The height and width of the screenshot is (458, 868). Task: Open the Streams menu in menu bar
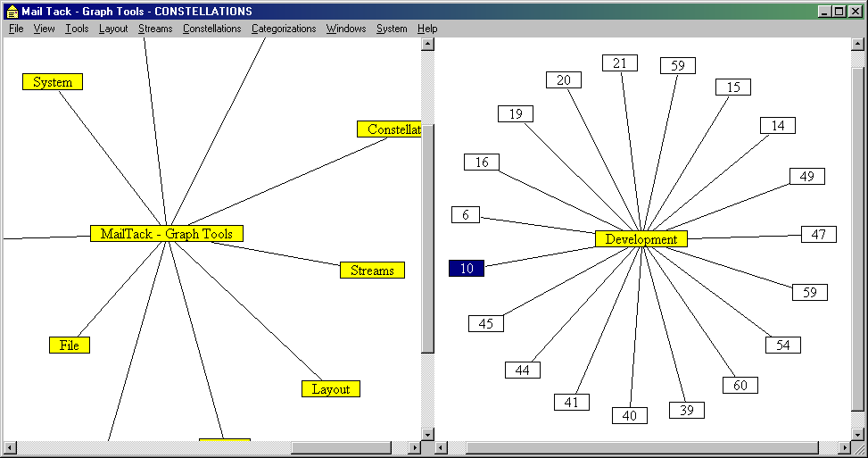pos(155,29)
